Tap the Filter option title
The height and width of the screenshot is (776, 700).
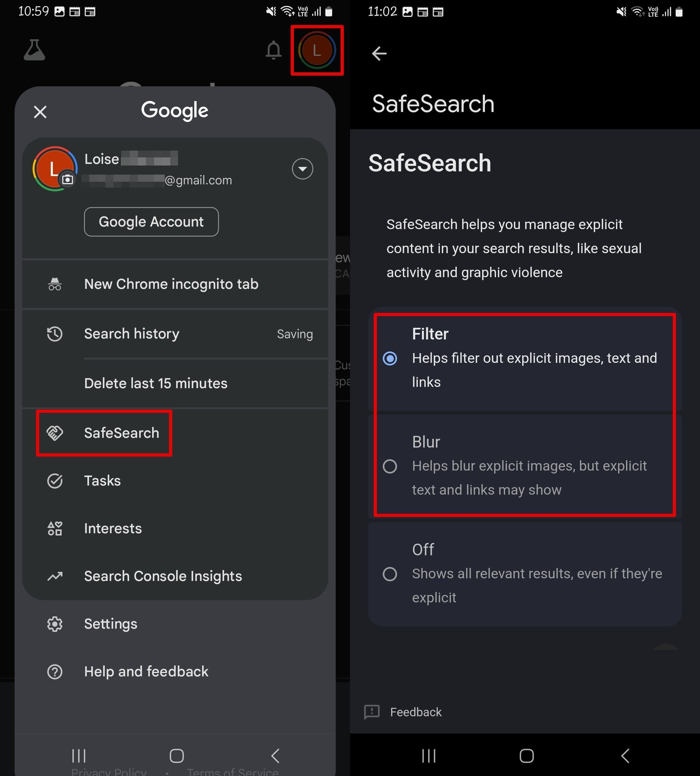point(430,334)
